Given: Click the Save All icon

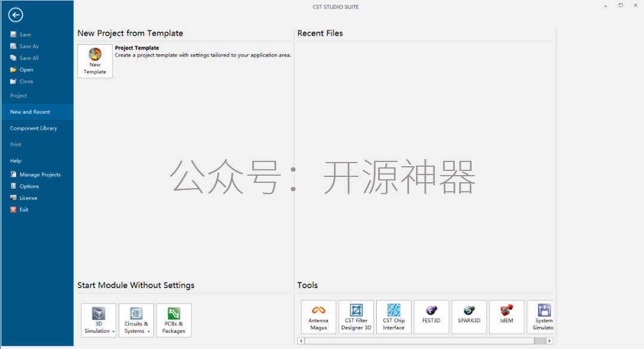Looking at the screenshot, I should pos(13,58).
